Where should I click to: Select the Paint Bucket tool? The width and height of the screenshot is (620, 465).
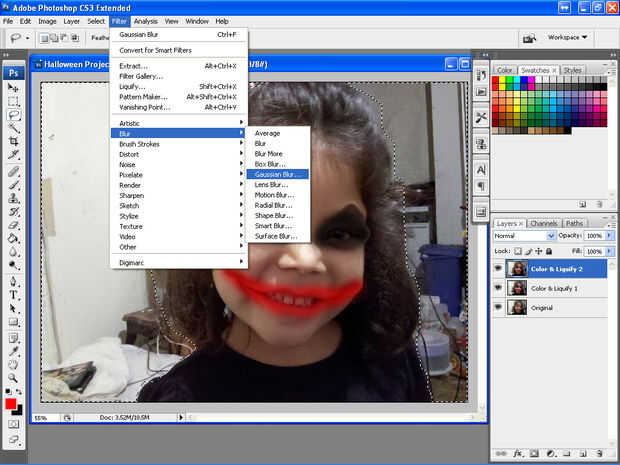(x=13, y=238)
